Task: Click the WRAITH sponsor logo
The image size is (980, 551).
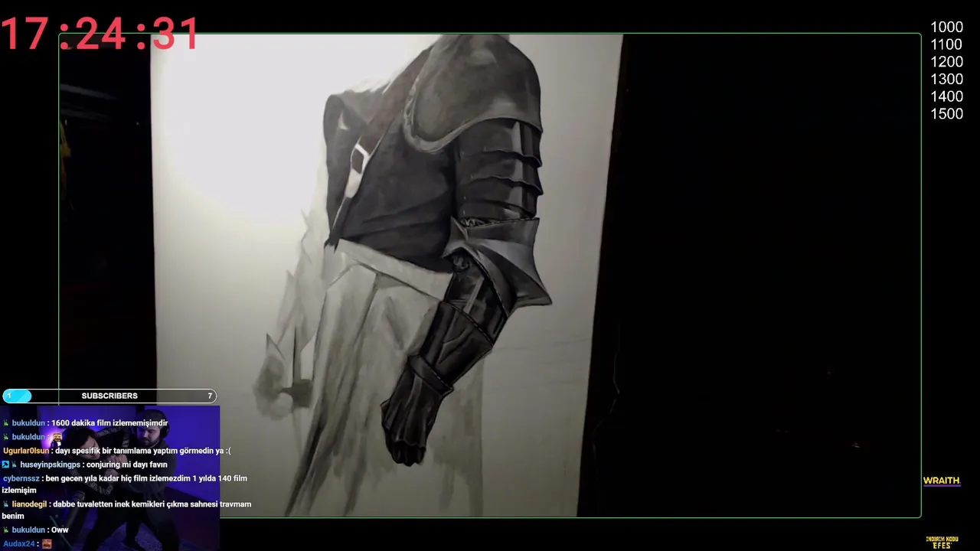Action: click(941, 481)
